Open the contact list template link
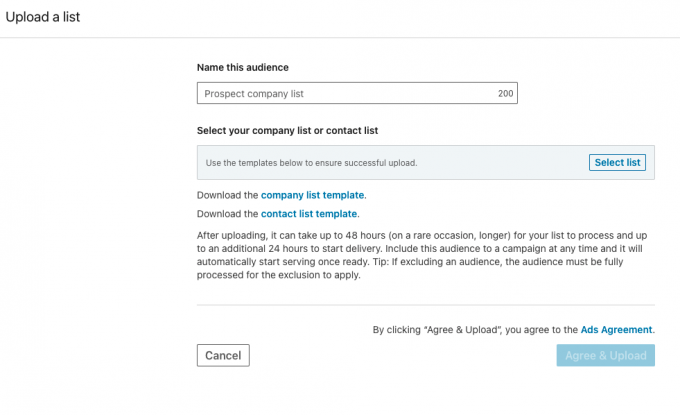 point(309,214)
